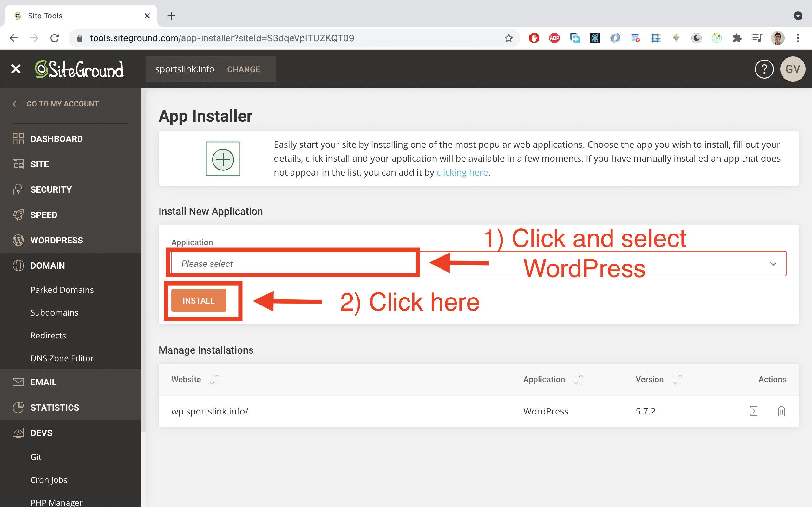Open the Dashboard section in the sidebar
Image resolution: width=812 pixels, height=507 pixels.
pos(56,139)
